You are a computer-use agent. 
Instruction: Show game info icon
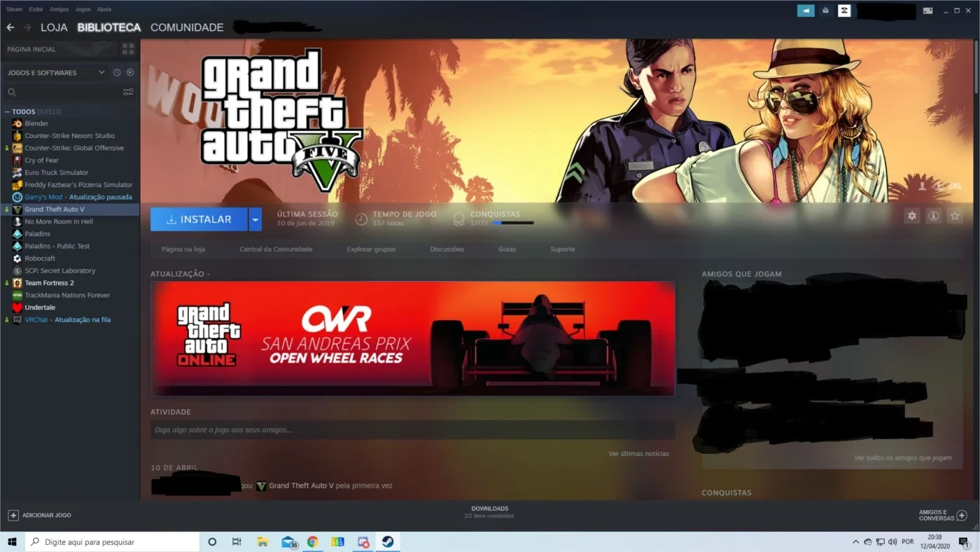pyautogui.click(x=933, y=216)
